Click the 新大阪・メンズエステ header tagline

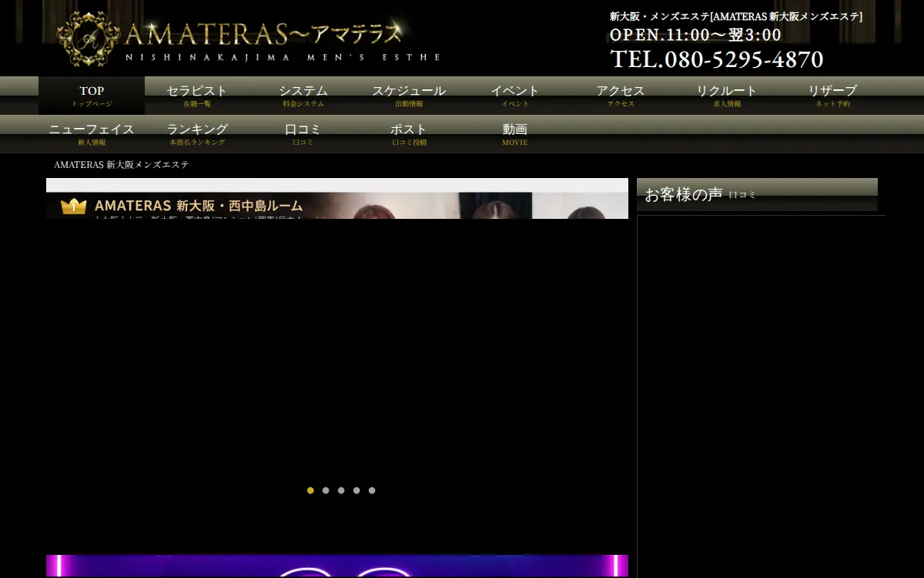pos(736,16)
